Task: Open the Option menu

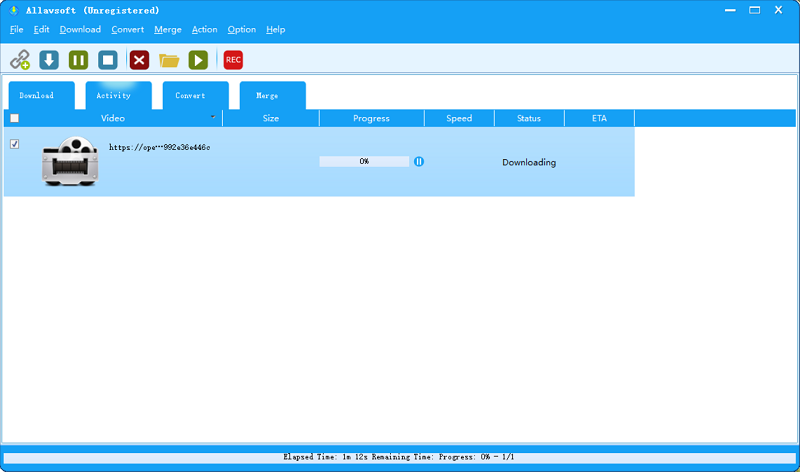Action: tap(242, 30)
